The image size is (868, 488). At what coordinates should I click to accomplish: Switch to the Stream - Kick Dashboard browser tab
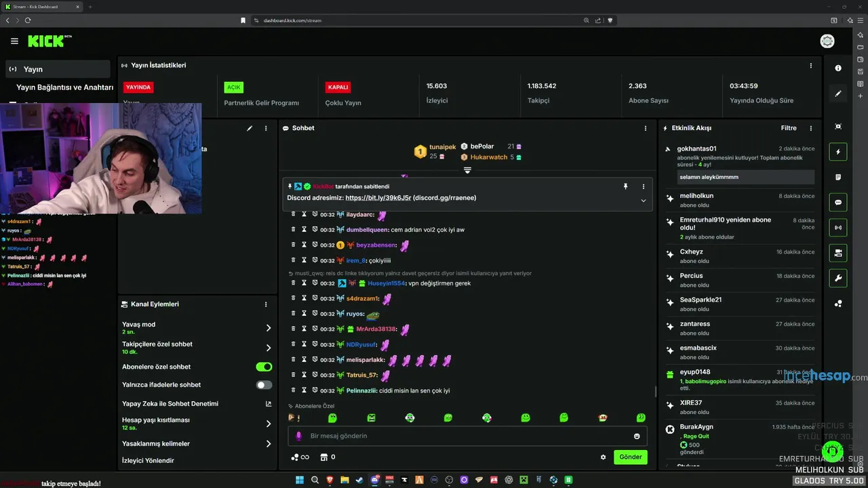42,7
